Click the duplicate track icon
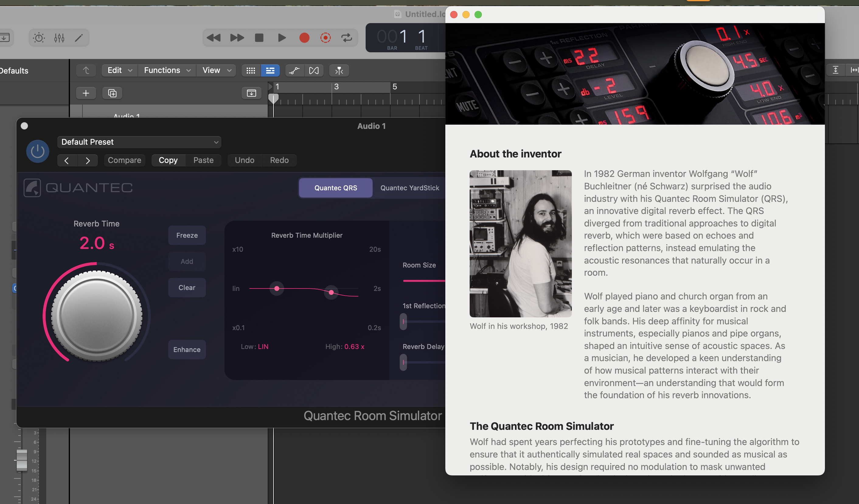This screenshot has width=859, height=504. 112,93
